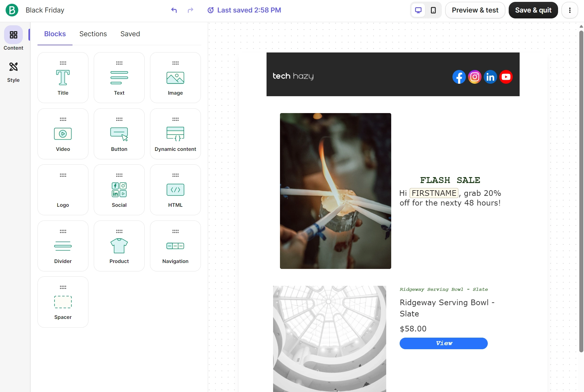Screen dimensions: 584x392
Task: Select the Video block
Action: pyautogui.click(x=63, y=134)
